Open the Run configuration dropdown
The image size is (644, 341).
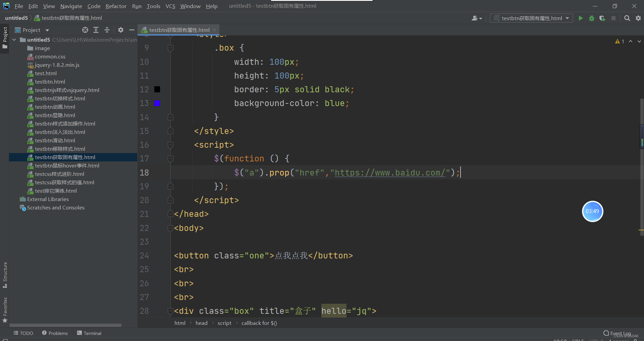[x=532, y=18]
